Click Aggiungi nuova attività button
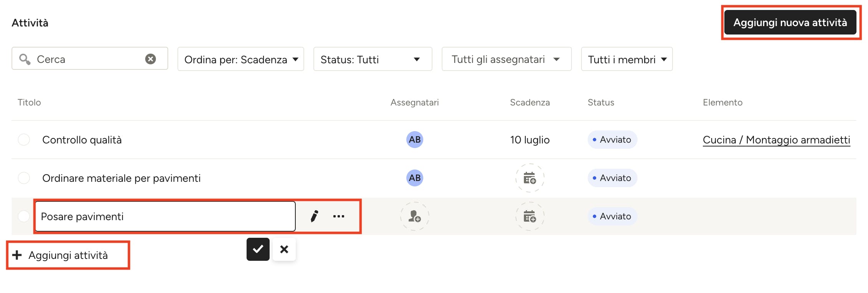 pos(790,23)
